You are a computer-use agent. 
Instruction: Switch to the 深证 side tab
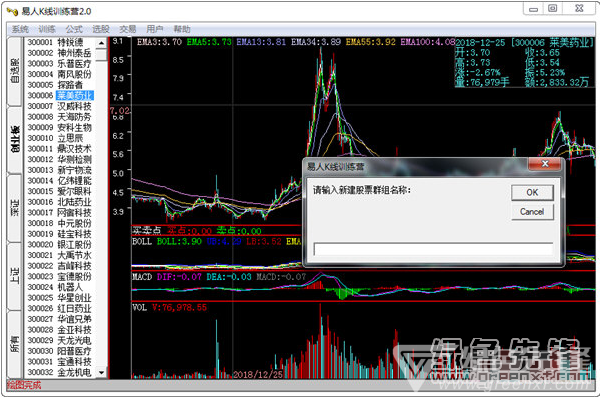[x=15, y=208]
